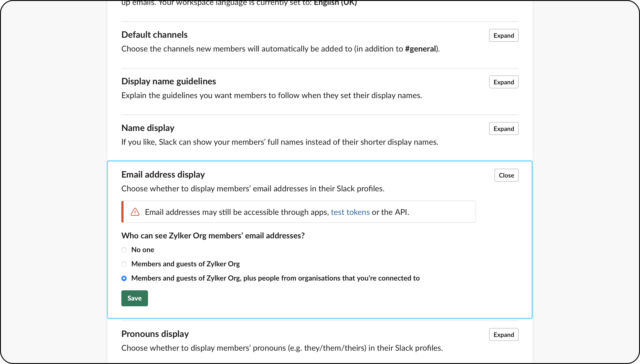The width and height of the screenshot is (640, 364).
Task: Close the Email address display section
Action: pos(506,175)
